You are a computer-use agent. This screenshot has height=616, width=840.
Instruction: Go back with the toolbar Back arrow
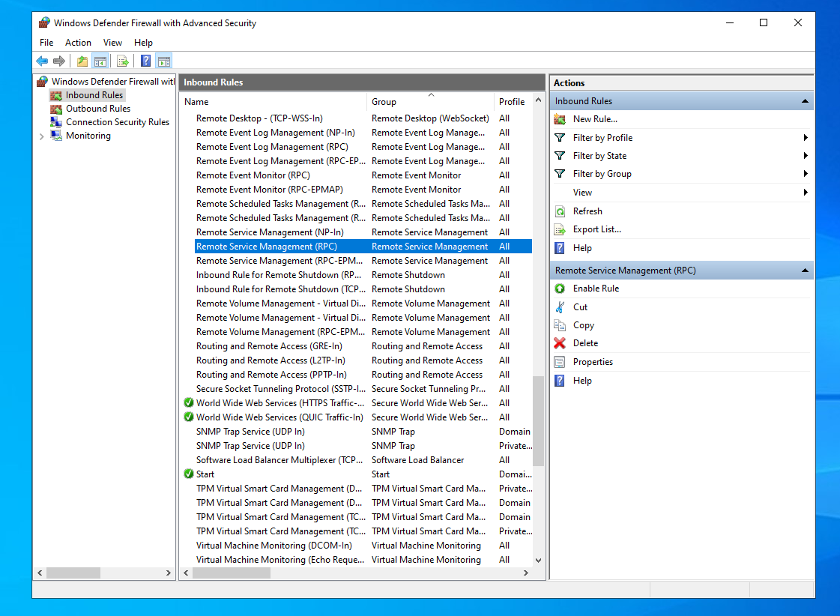pos(42,61)
